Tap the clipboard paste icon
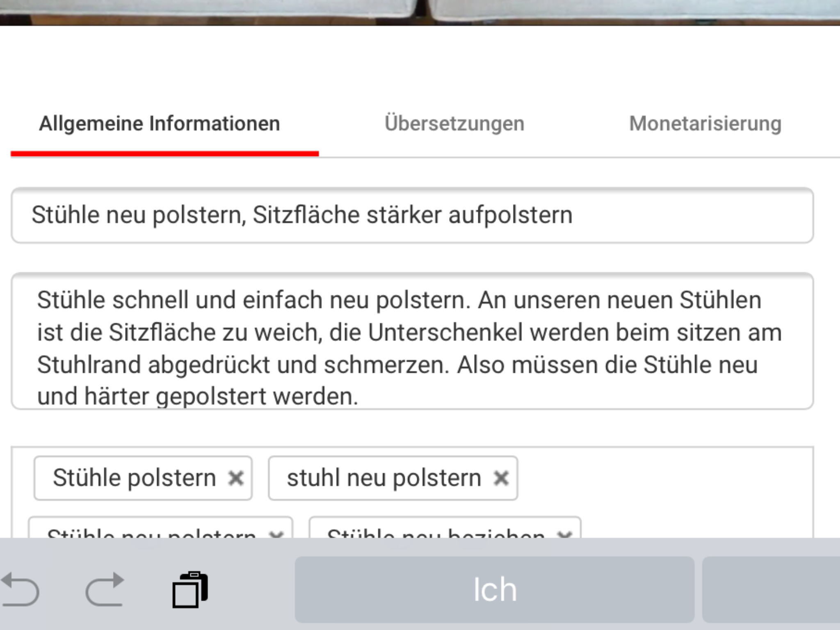The width and height of the screenshot is (840, 630). (190, 590)
